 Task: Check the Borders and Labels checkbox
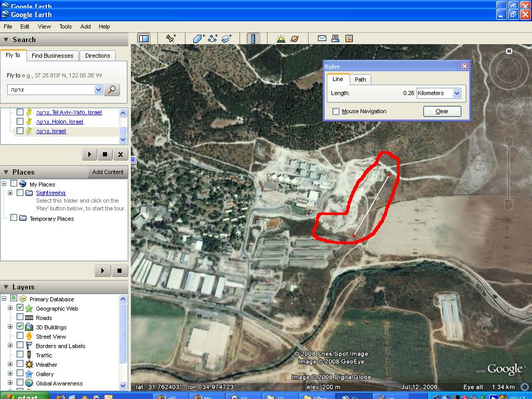point(20,345)
